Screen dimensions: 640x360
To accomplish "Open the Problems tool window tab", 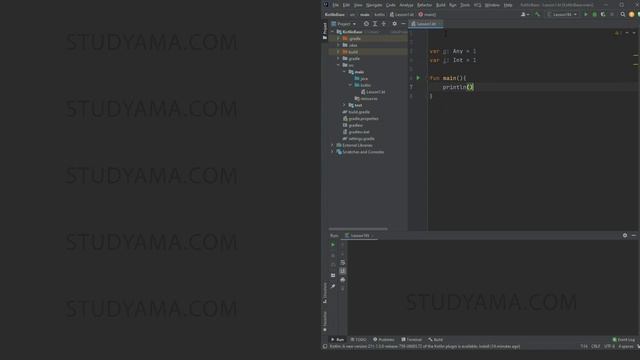I will point(384,340).
